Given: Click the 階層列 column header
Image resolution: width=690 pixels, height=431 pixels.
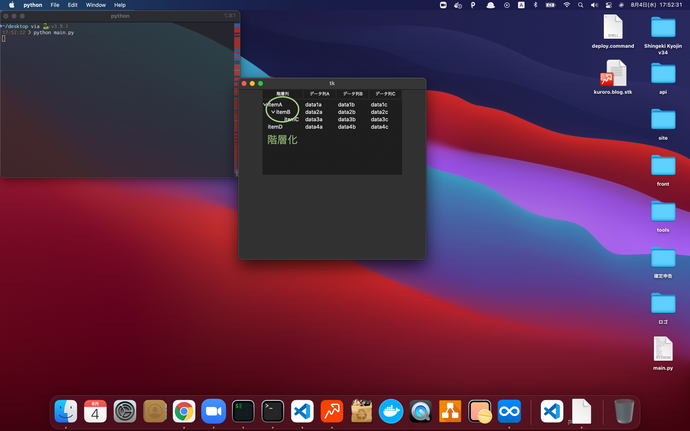Looking at the screenshot, I should (283, 94).
